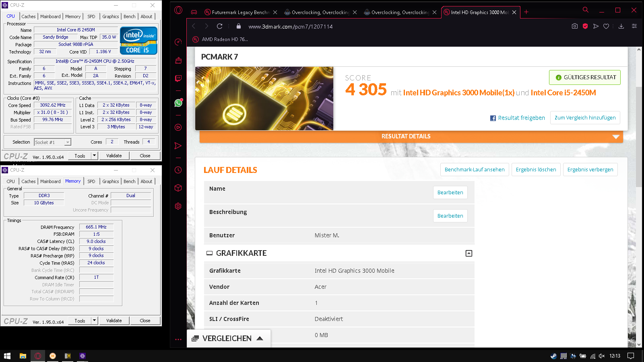This screenshot has height=362, width=644.
Task: Expand the RESULTAT DETAILS orange bar
Action: click(411, 136)
